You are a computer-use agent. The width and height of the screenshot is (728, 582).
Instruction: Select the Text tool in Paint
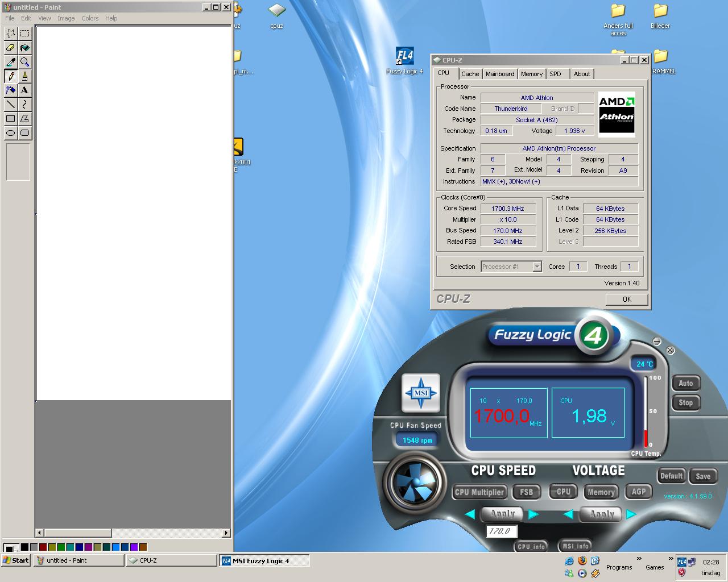coord(24,90)
